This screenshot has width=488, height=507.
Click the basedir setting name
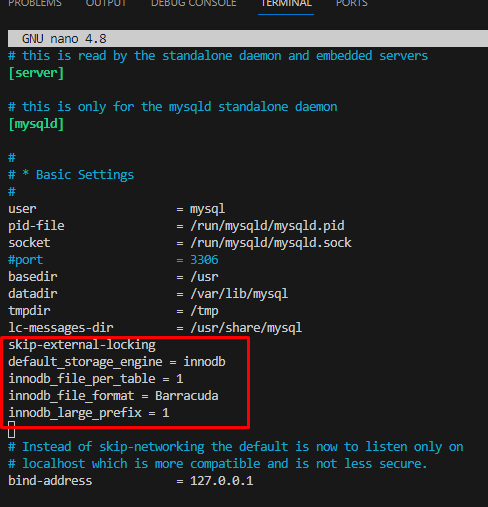(33, 277)
